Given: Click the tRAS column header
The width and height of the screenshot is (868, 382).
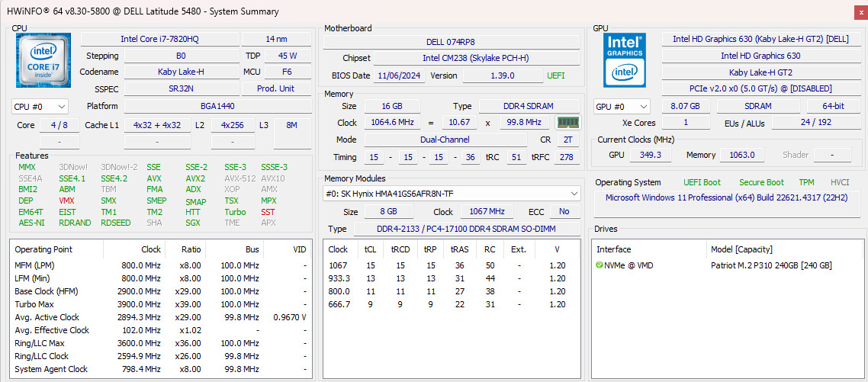Looking at the screenshot, I should (459, 249).
